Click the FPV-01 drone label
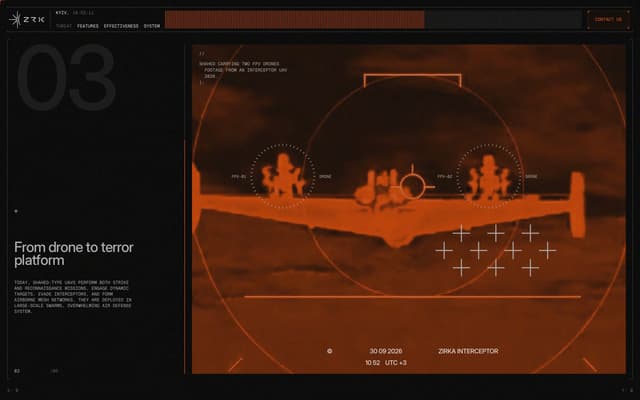Screen dimensions: 640x400 click(239, 177)
